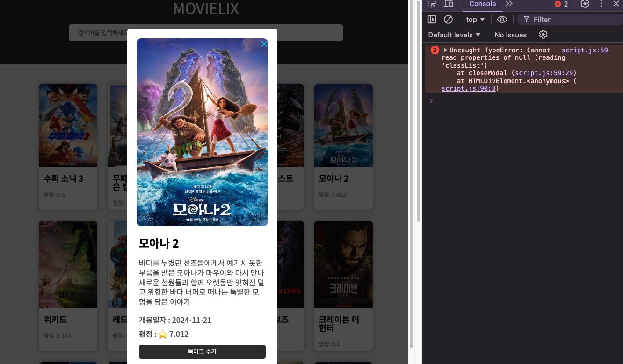Click the error count 2 badge in message
623x364 pixels.
(x=435, y=50)
